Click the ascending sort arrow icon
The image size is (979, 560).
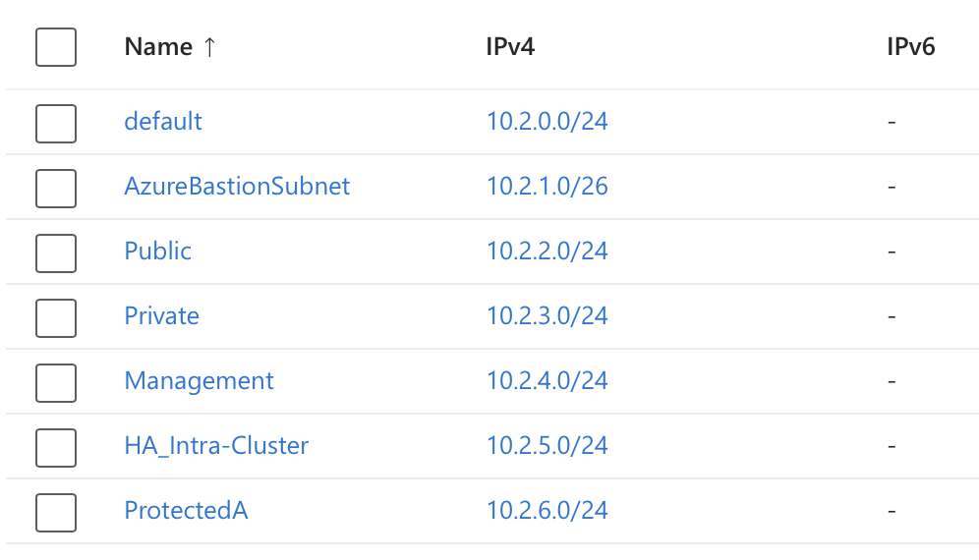(x=209, y=47)
